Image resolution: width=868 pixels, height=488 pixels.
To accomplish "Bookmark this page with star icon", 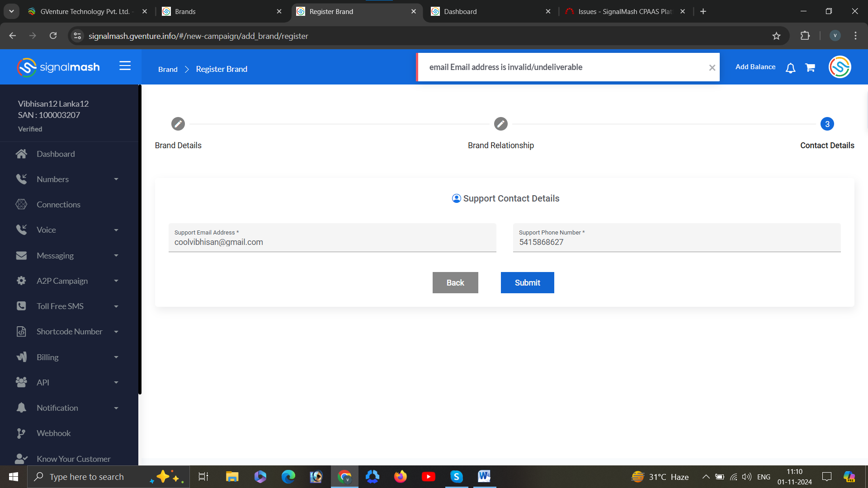I will [x=776, y=36].
